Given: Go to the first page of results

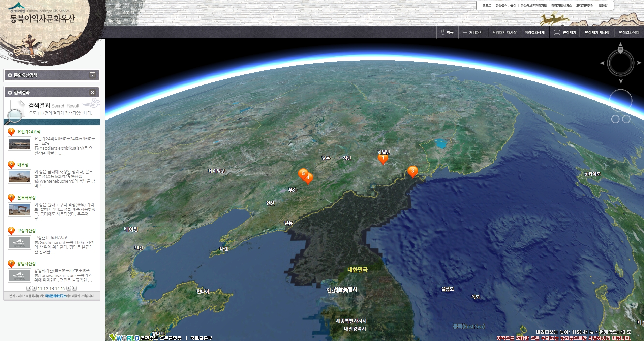Looking at the screenshot, I should 28,288.
